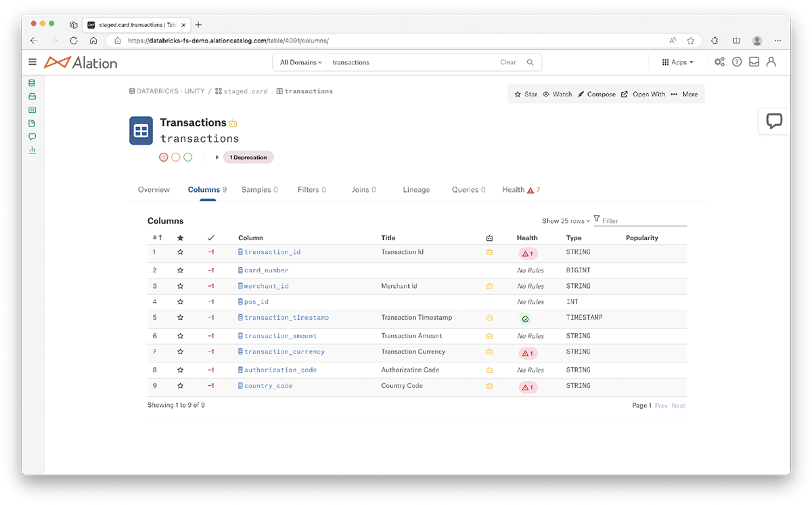Open the inbox icon in header
This screenshot has height=505, width=812.
coord(754,62)
